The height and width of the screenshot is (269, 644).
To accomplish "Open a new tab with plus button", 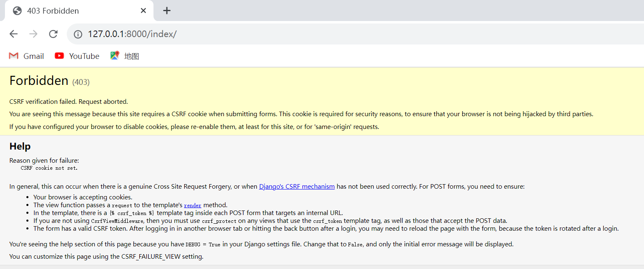I will [166, 11].
